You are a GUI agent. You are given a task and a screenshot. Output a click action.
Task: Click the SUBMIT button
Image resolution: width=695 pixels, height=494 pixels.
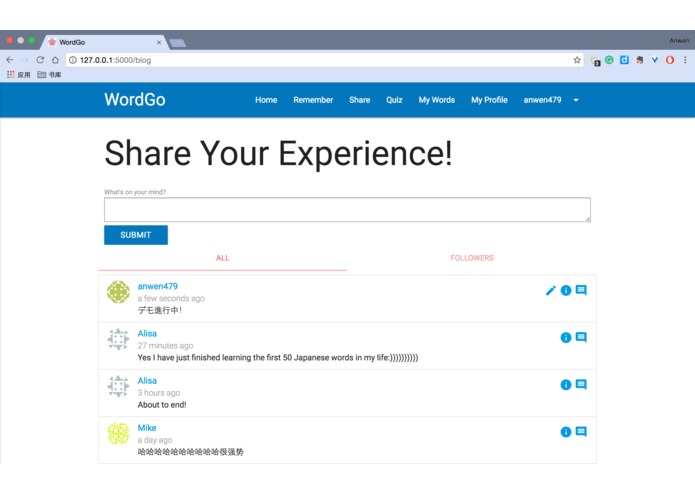136,235
